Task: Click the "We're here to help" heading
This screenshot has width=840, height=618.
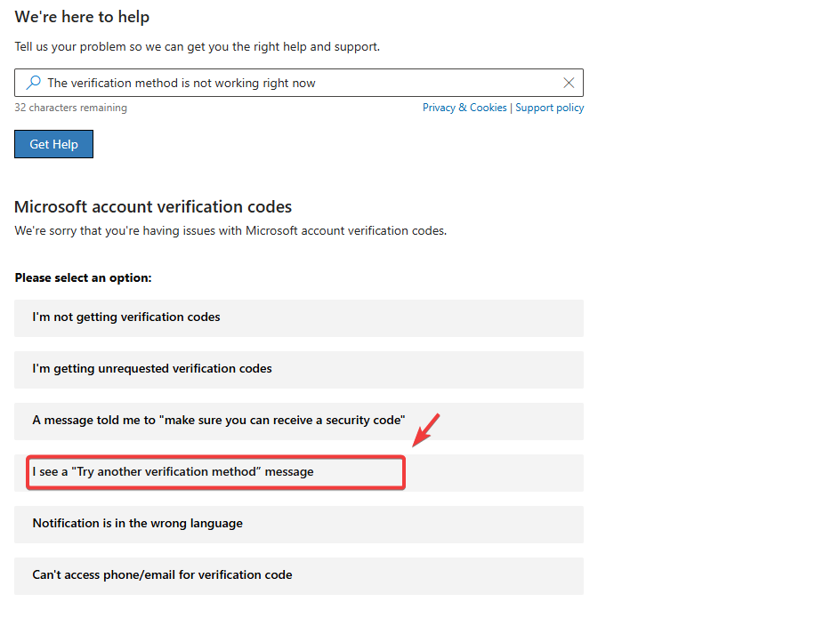Action: [x=82, y=17]
